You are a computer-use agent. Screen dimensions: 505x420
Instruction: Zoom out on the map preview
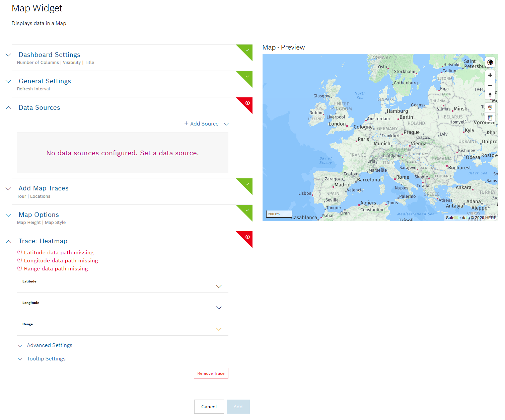490,85
